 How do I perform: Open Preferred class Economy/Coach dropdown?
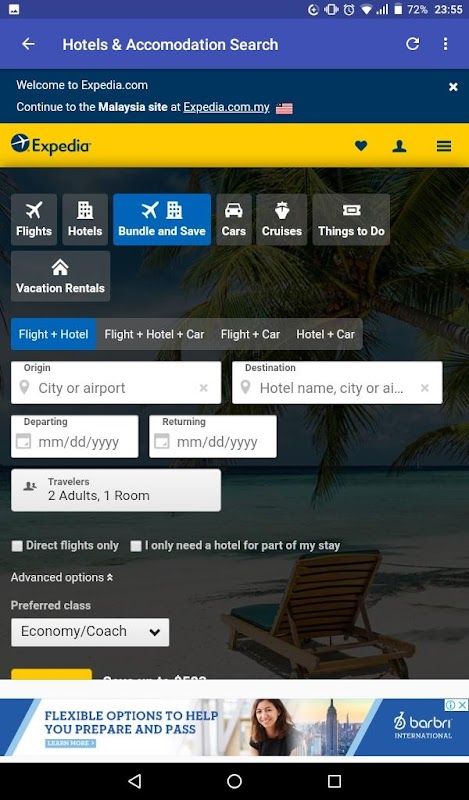pos(90,632)
